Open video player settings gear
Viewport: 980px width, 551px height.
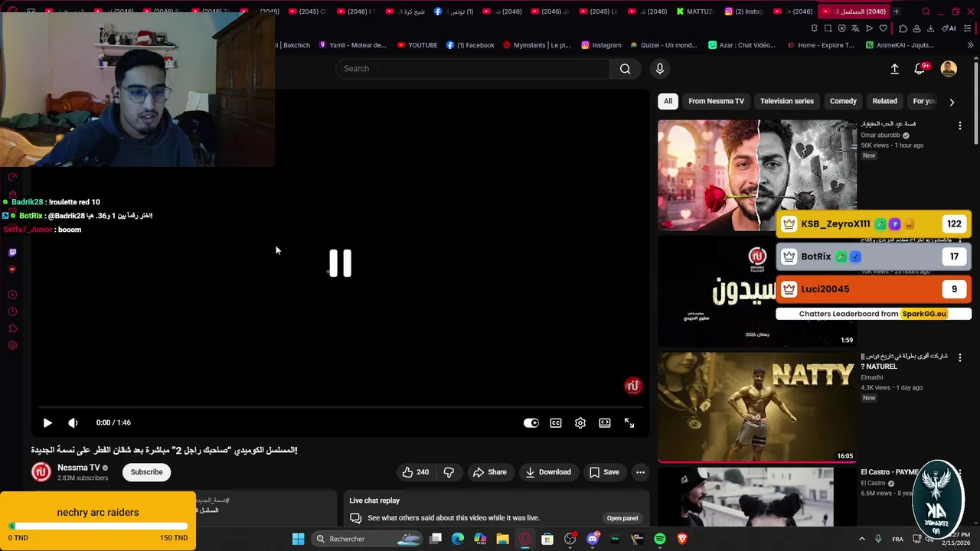pos(580,422)
